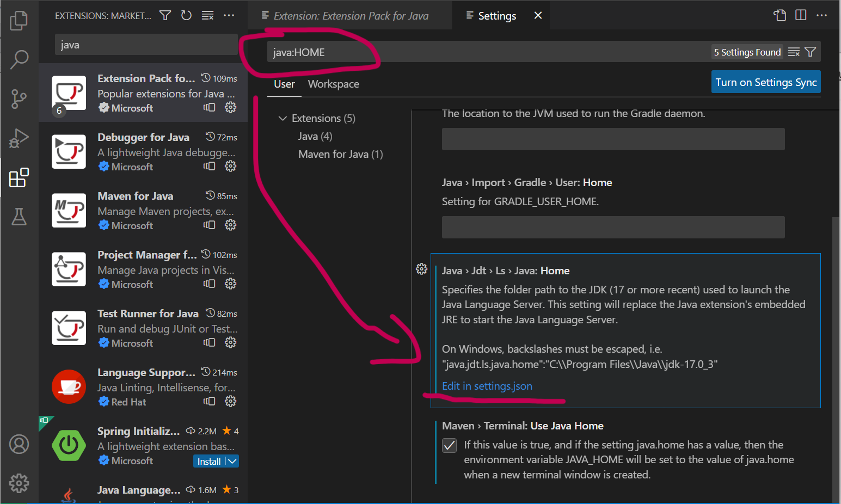Image resolution: width=841 pixels, height=504 pixels.
Task: Open the settings filter funnel
Action: (810, 52)
